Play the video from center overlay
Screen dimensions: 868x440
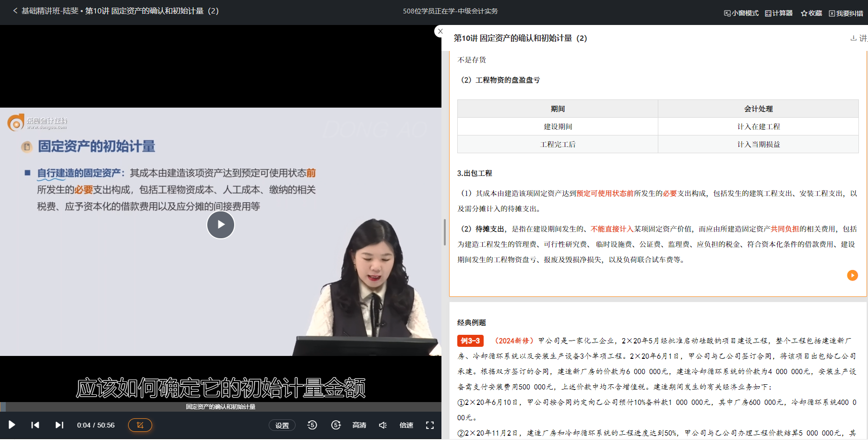point(220,224)
